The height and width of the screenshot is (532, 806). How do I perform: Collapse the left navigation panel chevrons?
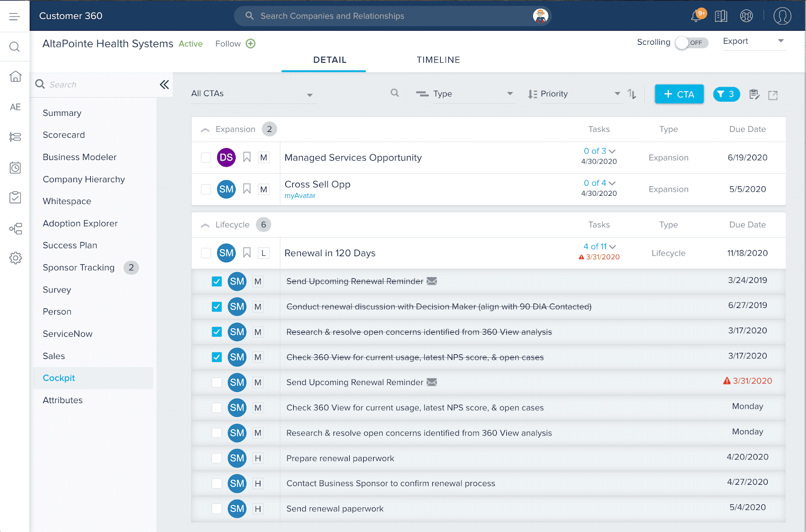point(164,85)
